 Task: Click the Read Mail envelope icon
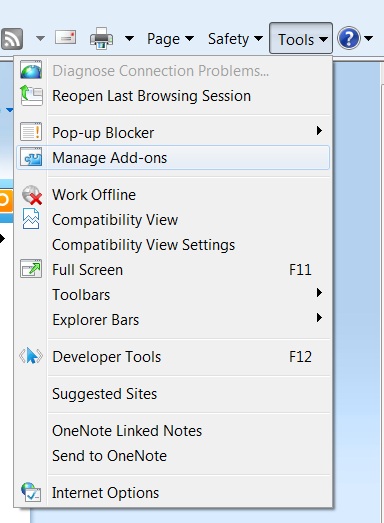coord(66,37)
